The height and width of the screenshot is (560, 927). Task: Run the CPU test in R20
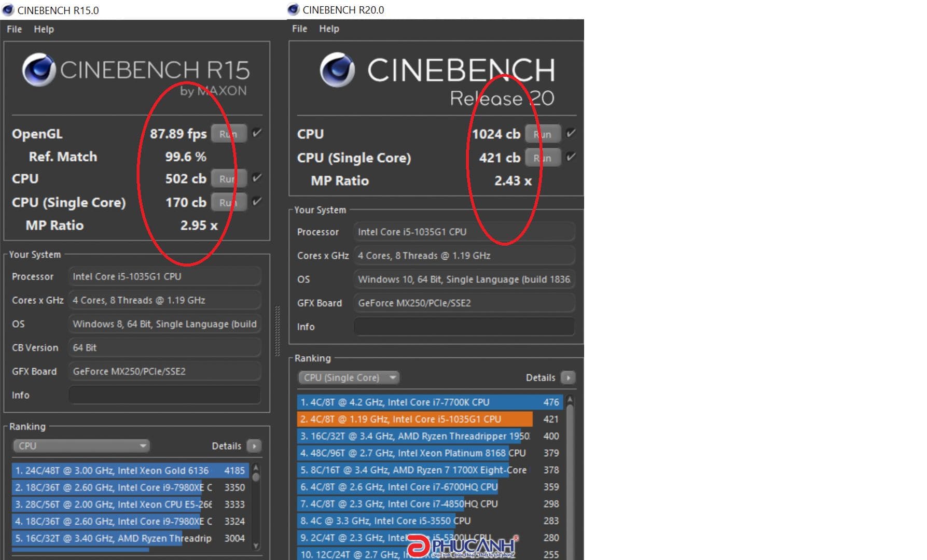point(543,134)
